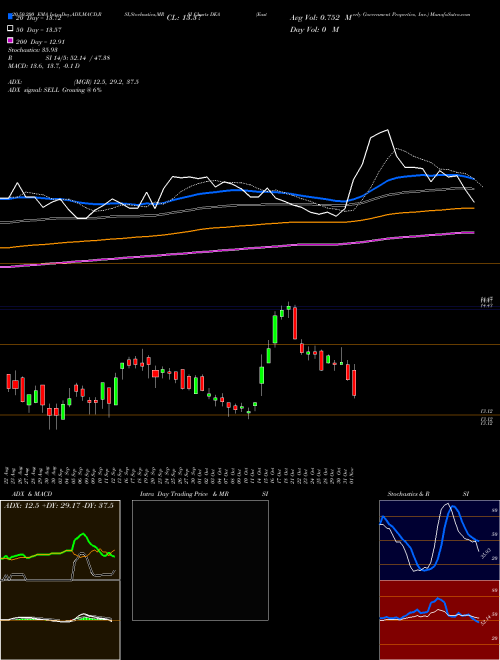Open the empty Intra Day Trading Price chart box
The width and height of the screenshot is (500, 660).
tap(200, 560)
